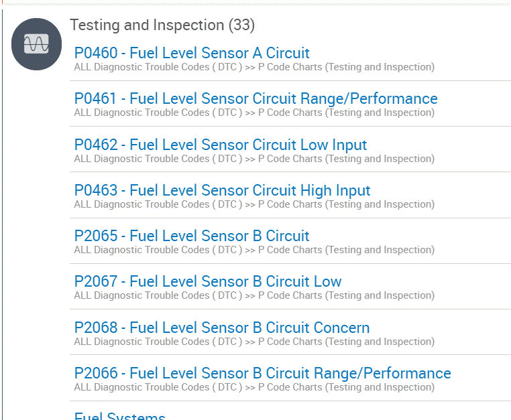Open P2065 Fuel Level Sensor B Circuit
Viewport: 511px width, 420px height.
(x=192, y=236)
